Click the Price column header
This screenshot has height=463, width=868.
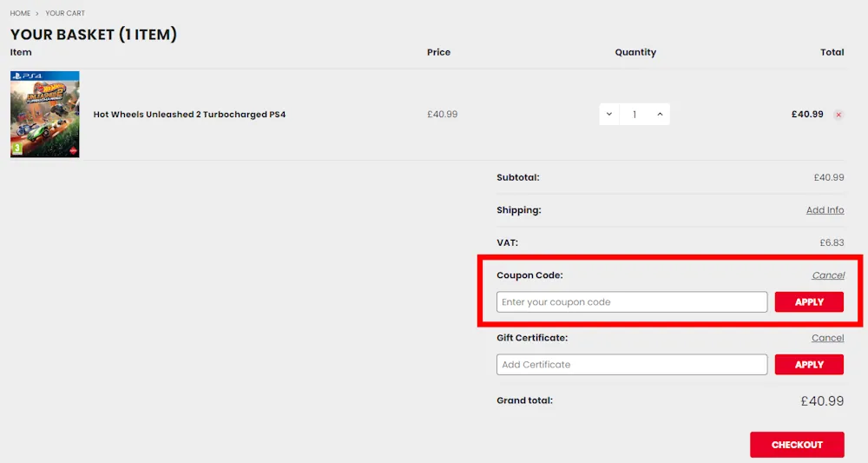(438, 52)
